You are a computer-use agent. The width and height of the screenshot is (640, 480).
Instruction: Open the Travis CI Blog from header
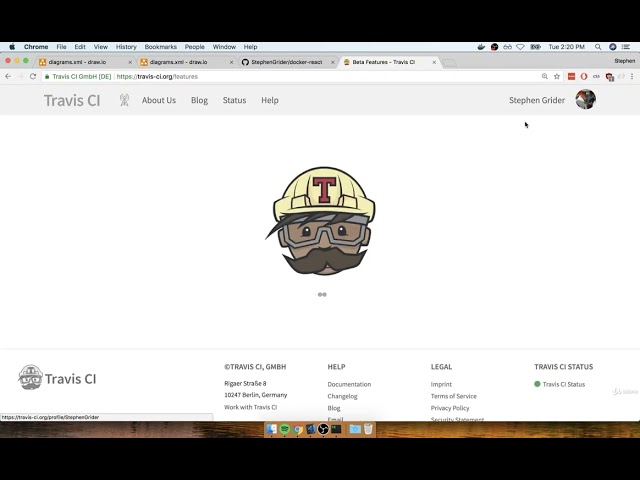[x=199, y=100]
